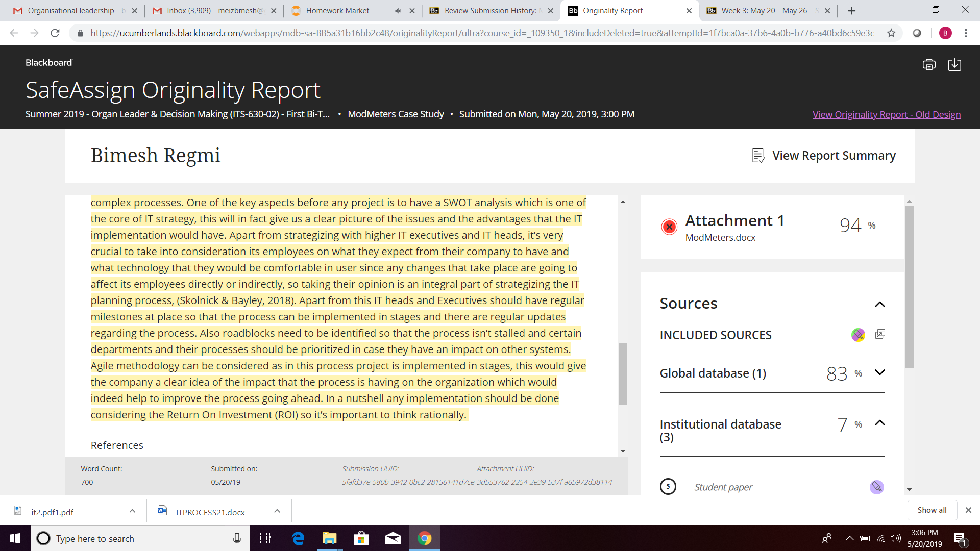Click the URL address bar
Image resolution: width=980 pixels, height=551 pixels.
point(482,33)
